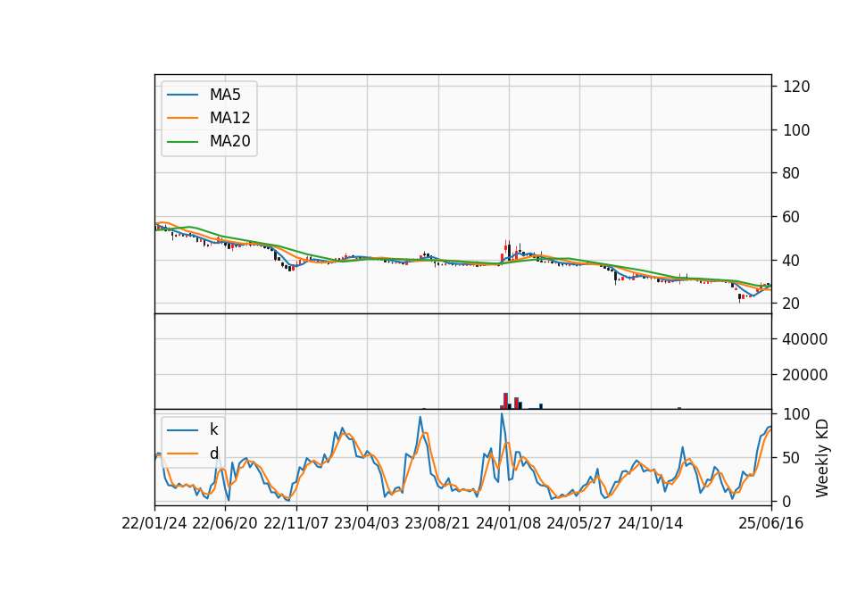Click the 22/01/24 date tick label
Screen dimensions: 857x616
click(154, 524)
